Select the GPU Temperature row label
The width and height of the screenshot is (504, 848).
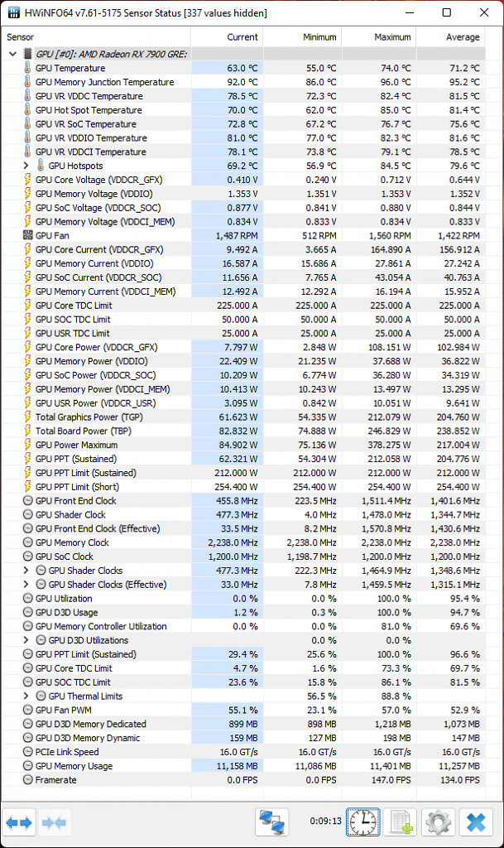pyautogui.click(x=70, y=68)
